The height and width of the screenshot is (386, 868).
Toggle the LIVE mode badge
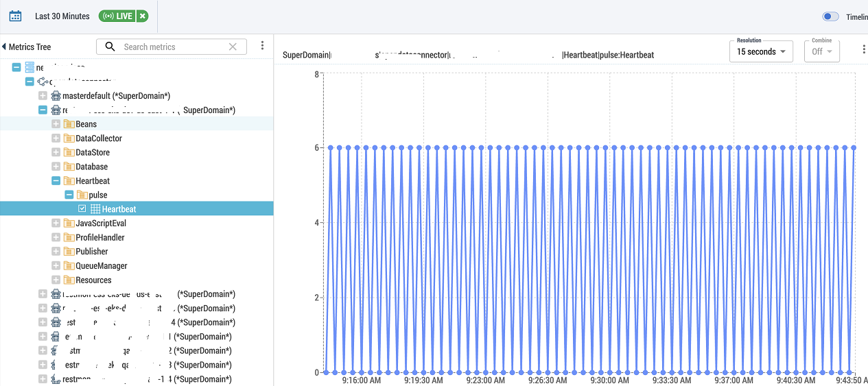pos(117,16)
